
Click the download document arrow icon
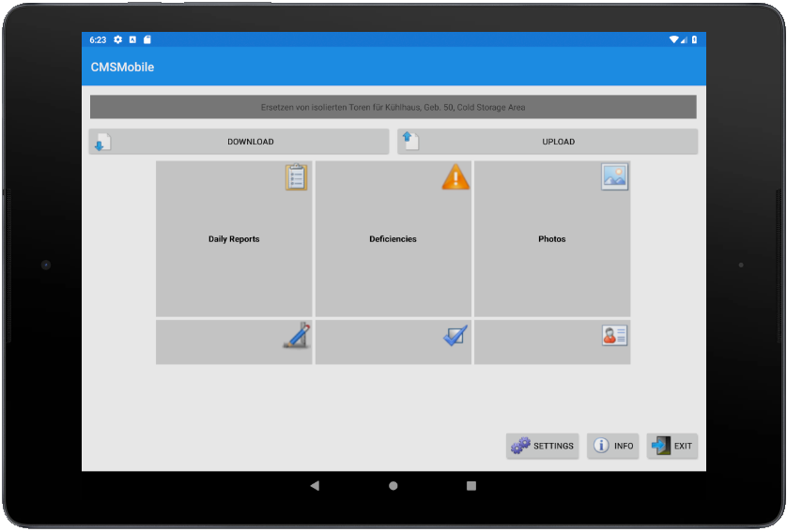coord(103,143)
